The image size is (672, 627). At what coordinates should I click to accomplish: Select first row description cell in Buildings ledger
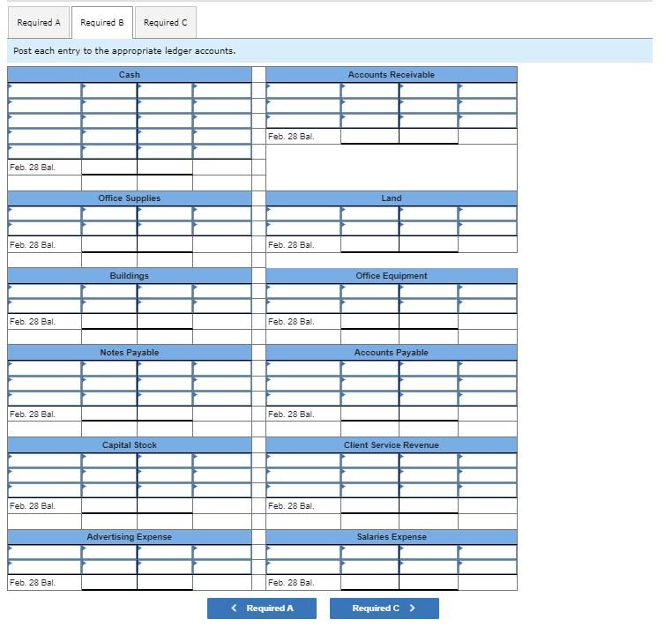45,291
